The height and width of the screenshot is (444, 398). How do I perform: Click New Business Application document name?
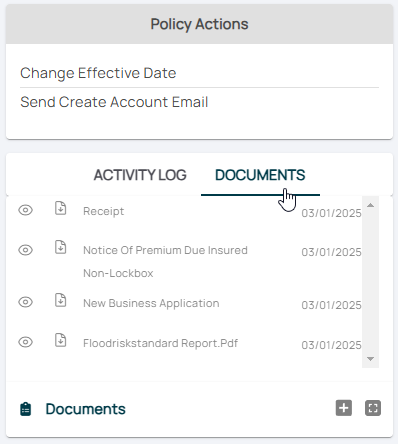151,303
